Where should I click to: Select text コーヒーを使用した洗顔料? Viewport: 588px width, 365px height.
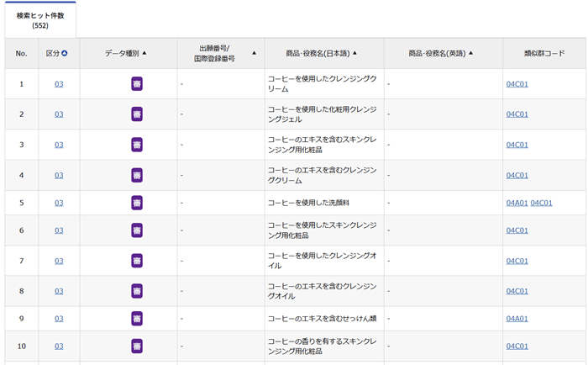coord(308,203)
